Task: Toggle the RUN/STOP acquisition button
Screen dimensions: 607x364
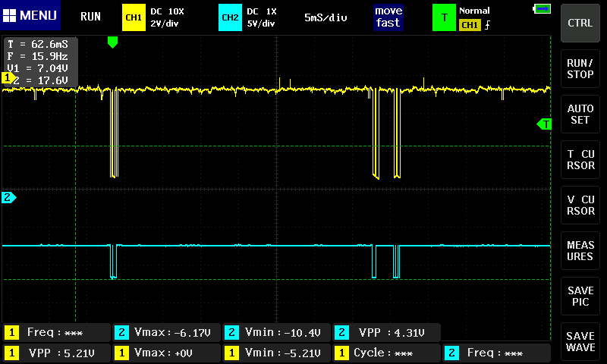Action: pyautogui.click(x=580, y=68)
